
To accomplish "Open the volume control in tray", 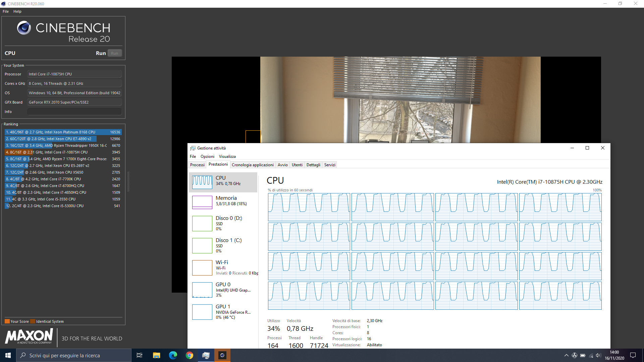I will (x=598, y=355).
